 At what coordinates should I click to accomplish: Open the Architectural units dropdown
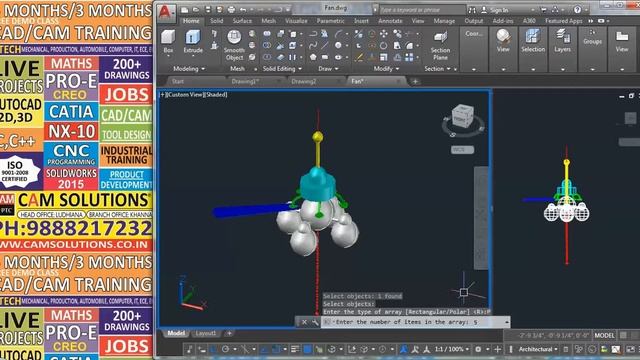tap(538, 349)
